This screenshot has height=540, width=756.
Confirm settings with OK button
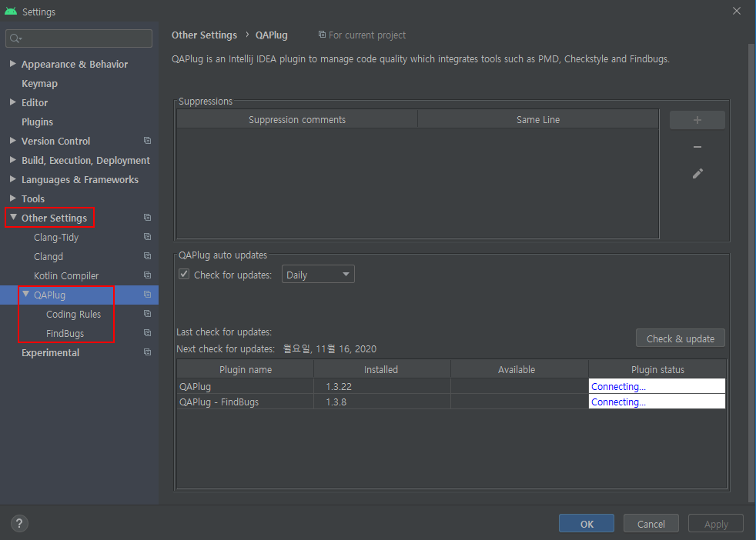click(587, 524)
